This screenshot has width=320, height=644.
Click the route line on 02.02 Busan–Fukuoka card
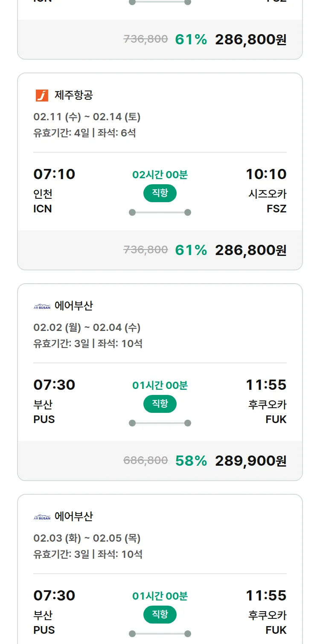click(x=160, y=423)
